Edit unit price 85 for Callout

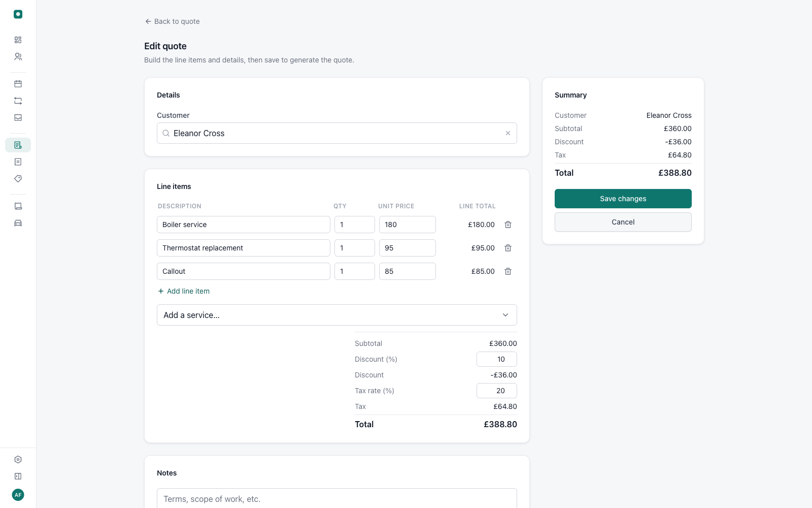click(408, 271)
